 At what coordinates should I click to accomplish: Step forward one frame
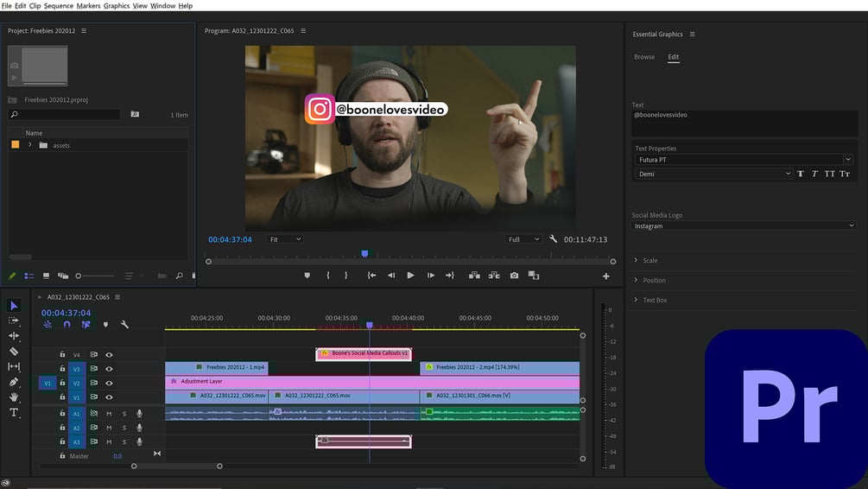[x=431, y=276]
